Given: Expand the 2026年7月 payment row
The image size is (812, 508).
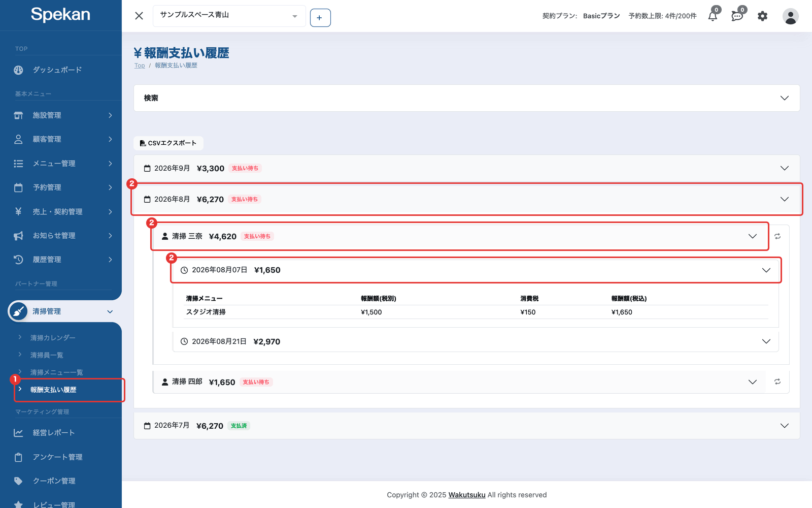Looking at the screenshot, I should coord(467,426).
